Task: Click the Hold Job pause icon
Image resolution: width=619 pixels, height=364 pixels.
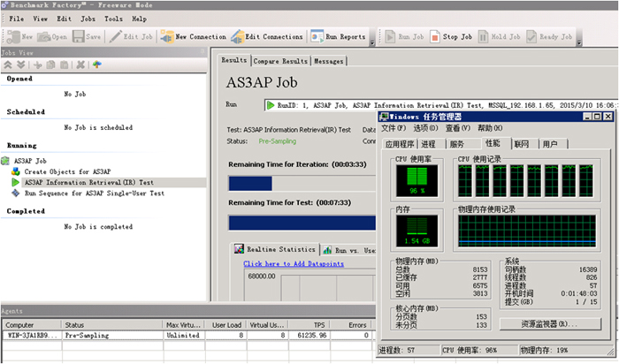Action: (483, 37)
